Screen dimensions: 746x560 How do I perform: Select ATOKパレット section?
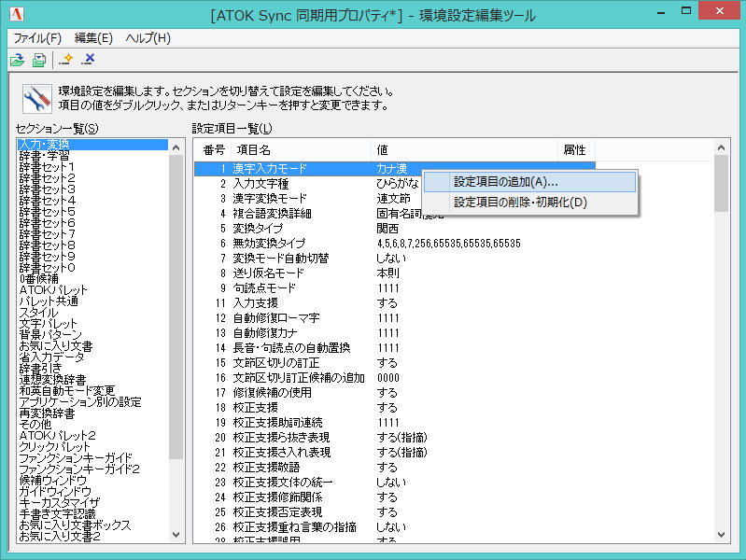pos(92,290)
